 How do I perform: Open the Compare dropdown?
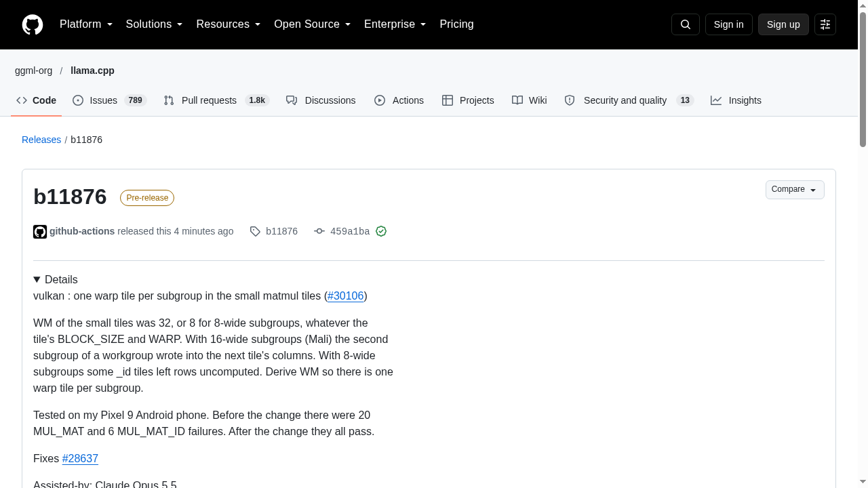point(795,190)
